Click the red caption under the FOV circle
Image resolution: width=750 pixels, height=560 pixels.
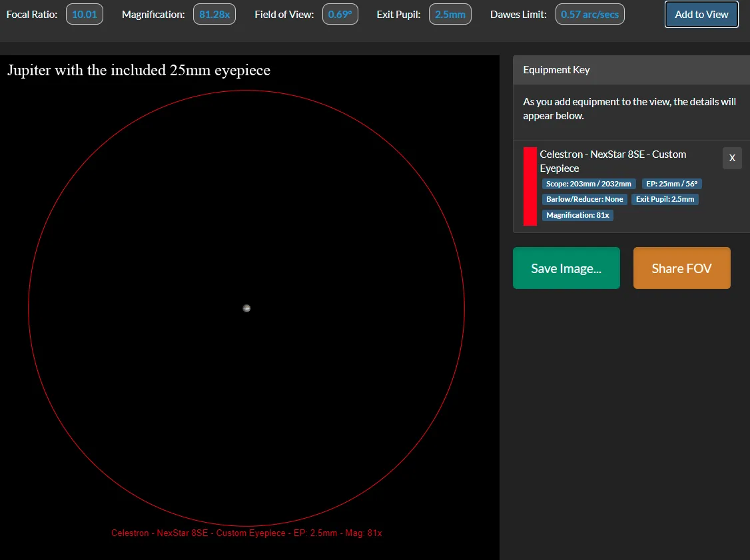point(246,533)
